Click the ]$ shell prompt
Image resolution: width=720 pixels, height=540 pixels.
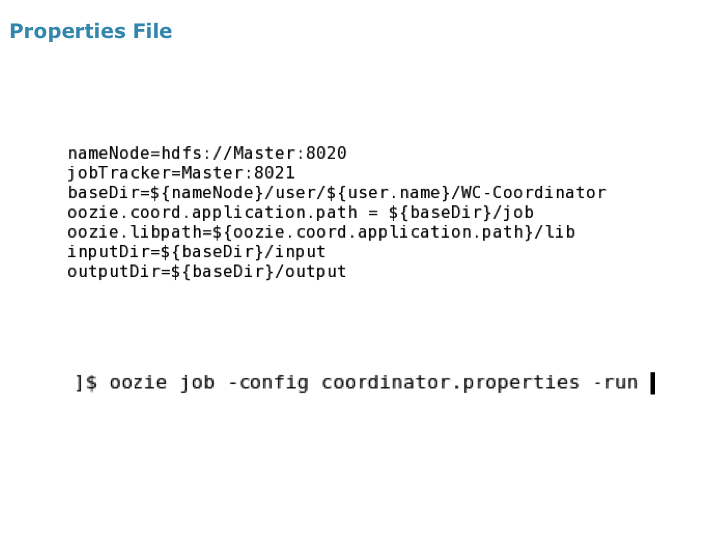coord(86,382)
